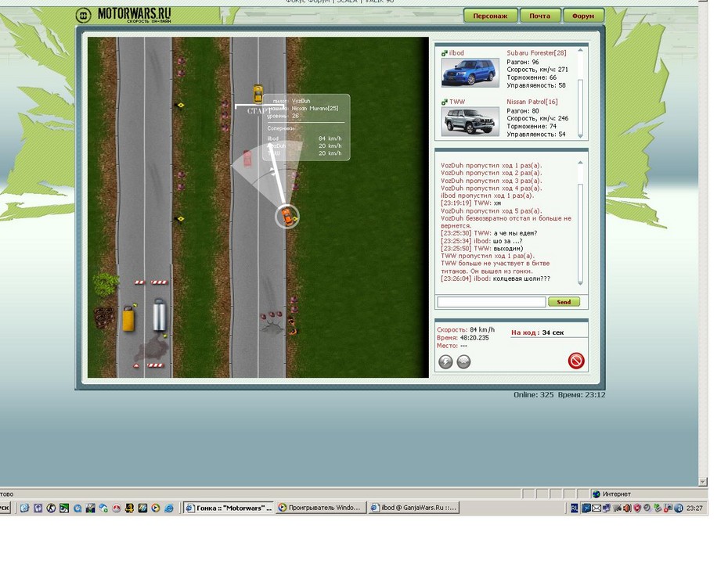728x582 pixels.
Task: Click the 'Время: 23:12' server time text
Action: (582, 395)
